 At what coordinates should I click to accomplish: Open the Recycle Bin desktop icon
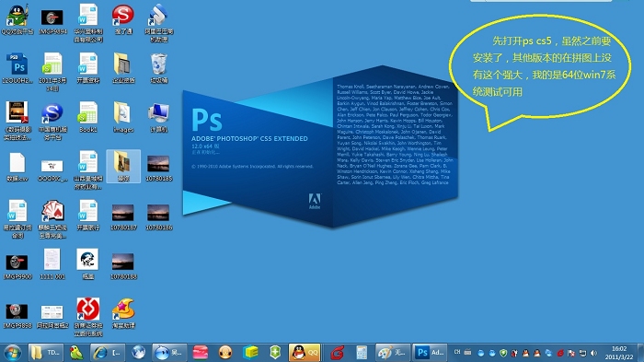click(158, 68)
